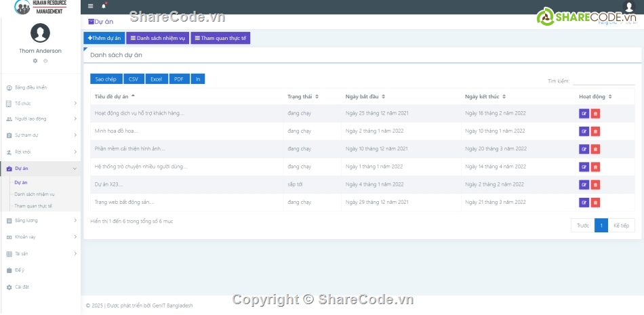Click the In print button
644x315 pixels.
tap(197, 79)
